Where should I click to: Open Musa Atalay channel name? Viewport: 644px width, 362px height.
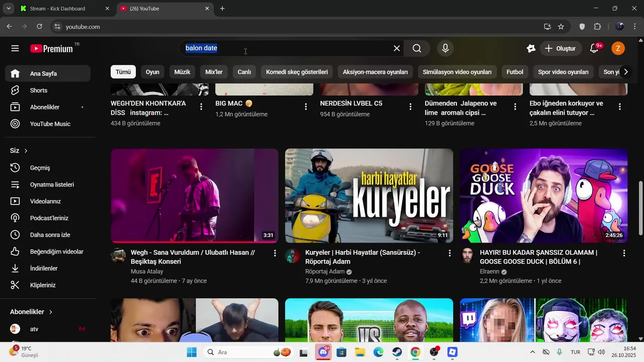(x=147, y=271)
